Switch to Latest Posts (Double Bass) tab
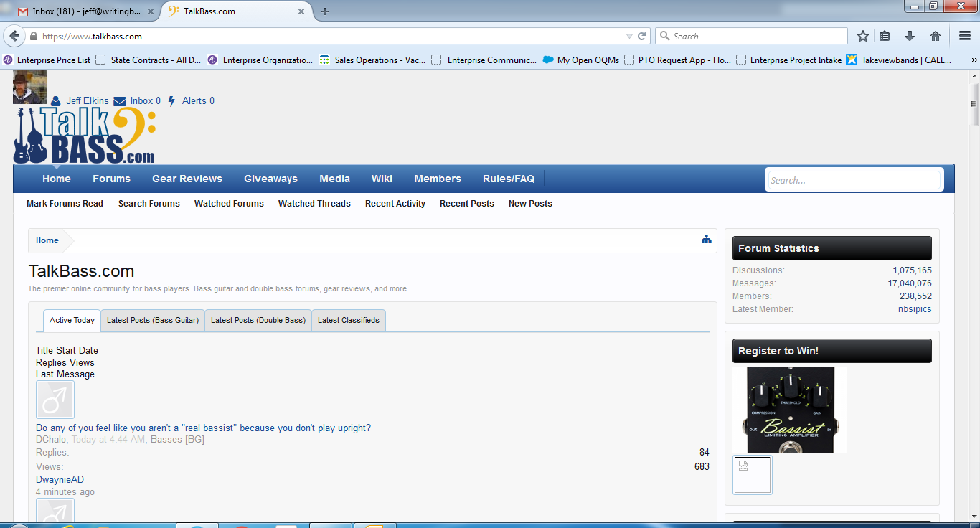This screenshot has width=980, height=528. (258, 321)
